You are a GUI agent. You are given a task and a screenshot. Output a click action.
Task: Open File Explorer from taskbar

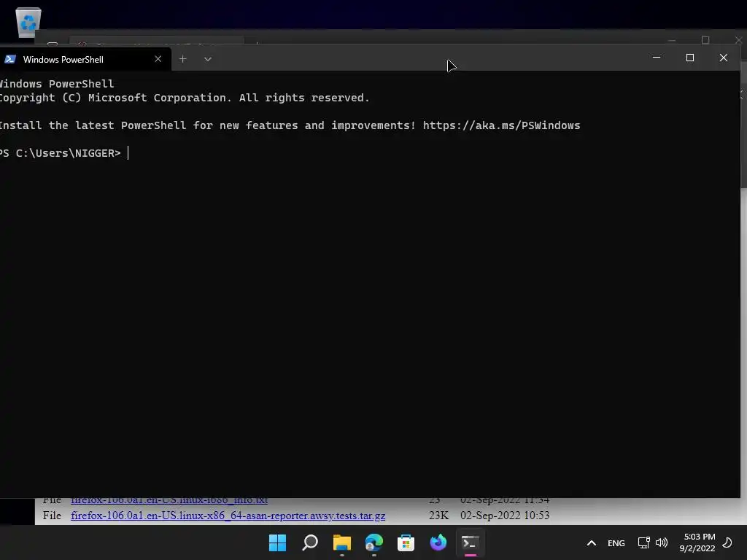[342, 542]
